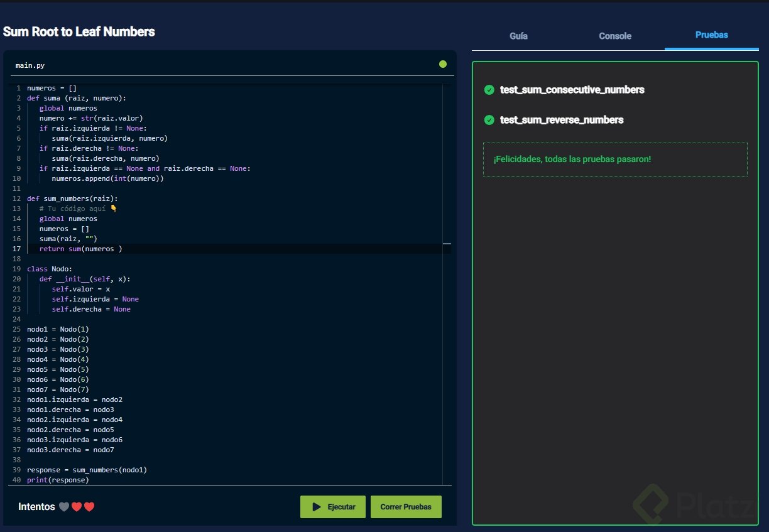Select the Pruebas tab
769x532 pixels.
[x=712, y=35]
